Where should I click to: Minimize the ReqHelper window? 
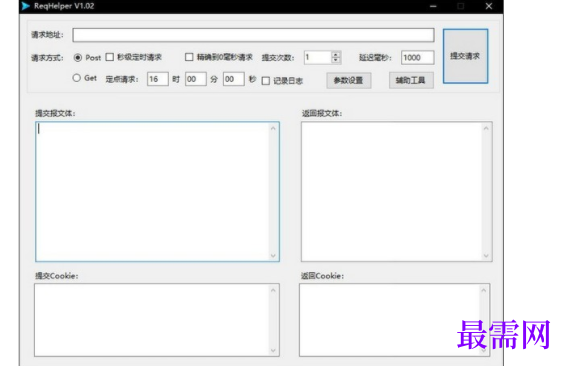(433, 6)
